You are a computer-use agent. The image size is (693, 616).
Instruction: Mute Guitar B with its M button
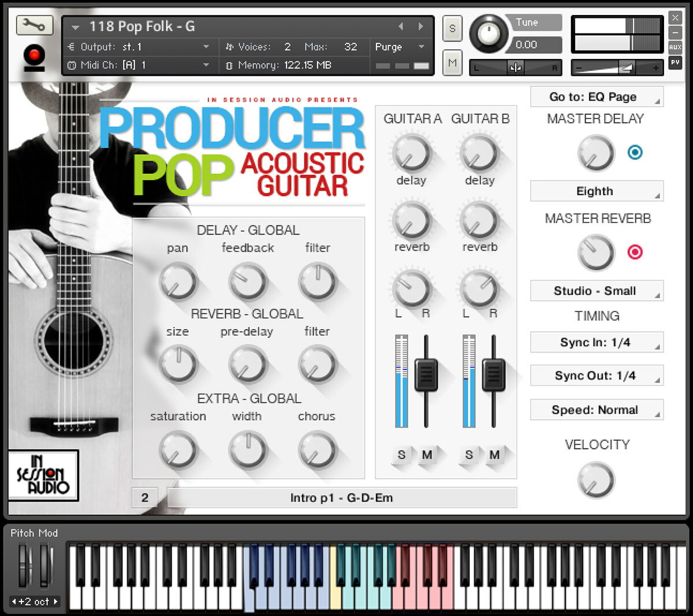tap(494, 455)
